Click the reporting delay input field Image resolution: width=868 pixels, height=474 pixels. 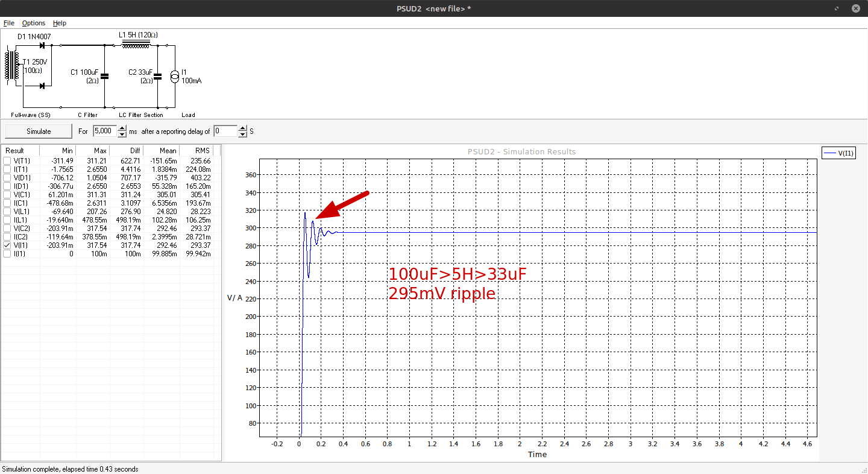pyautogui.click(x=226, y=131)
